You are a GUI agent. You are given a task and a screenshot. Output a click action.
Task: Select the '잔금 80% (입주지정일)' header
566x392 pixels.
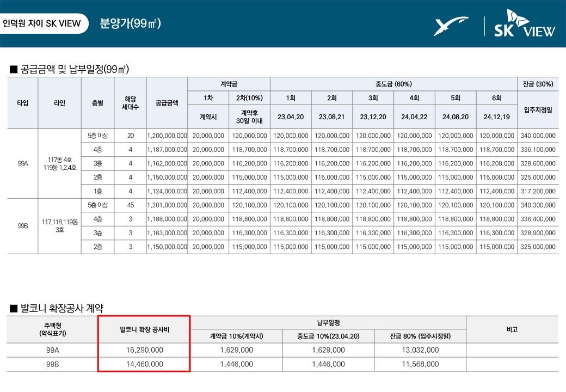[x=420, y=336]
